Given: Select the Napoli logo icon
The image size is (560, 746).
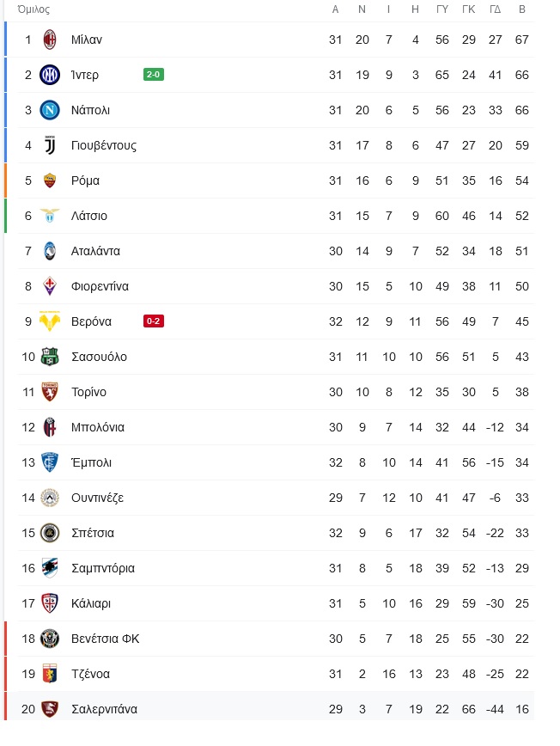Looking at the screenshot, I should pyautogui.click(x=50, y=110).
